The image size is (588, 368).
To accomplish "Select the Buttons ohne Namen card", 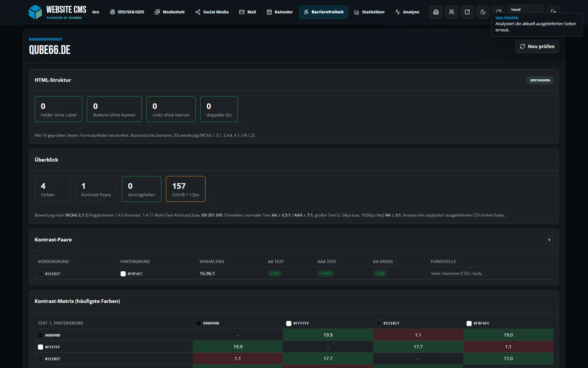I will [x=114, y=109].
